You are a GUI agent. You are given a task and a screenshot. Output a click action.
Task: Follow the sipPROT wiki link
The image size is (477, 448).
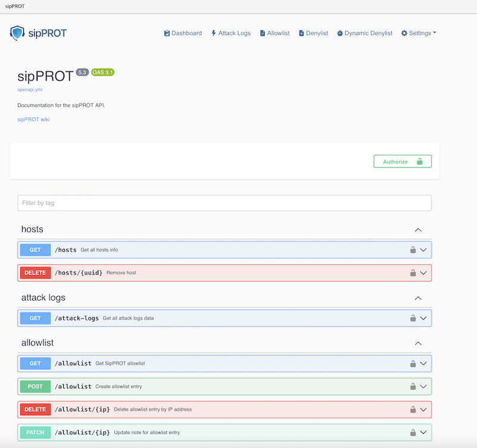click(x=33, y=119)
